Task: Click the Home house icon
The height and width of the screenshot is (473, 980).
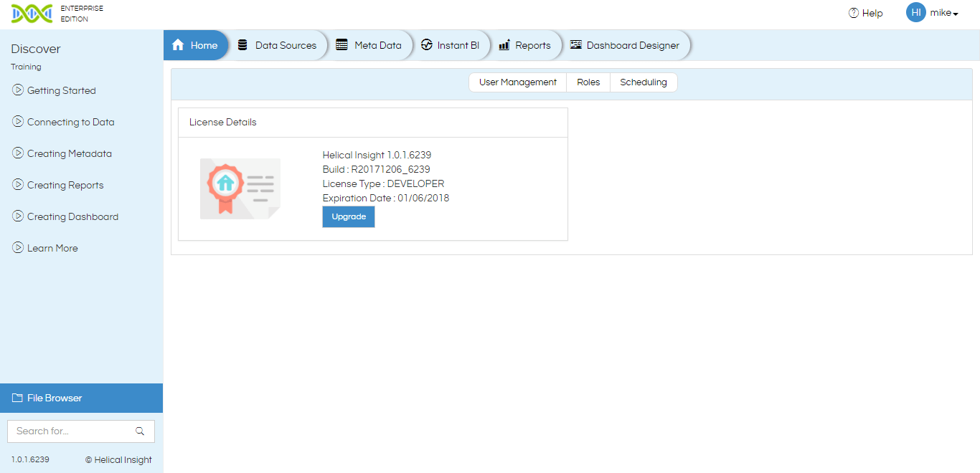Action: click(x=179, y=45)
